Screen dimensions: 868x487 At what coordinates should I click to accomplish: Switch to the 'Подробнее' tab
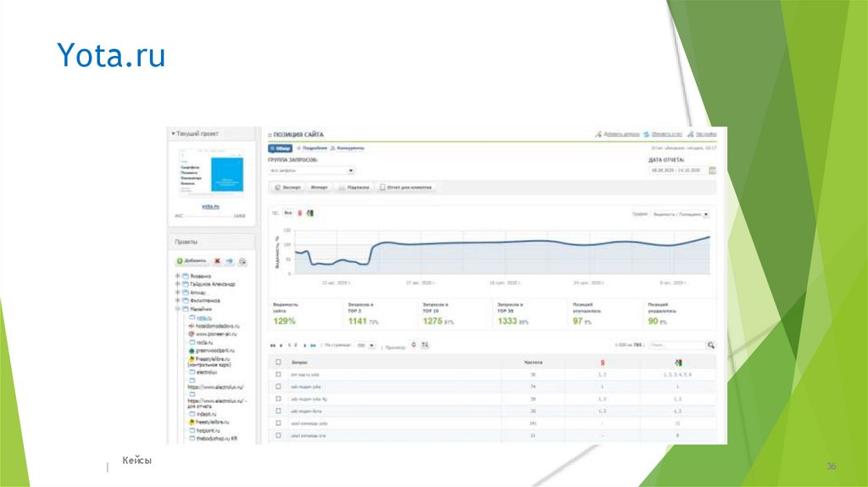click(x=312, y=148)
